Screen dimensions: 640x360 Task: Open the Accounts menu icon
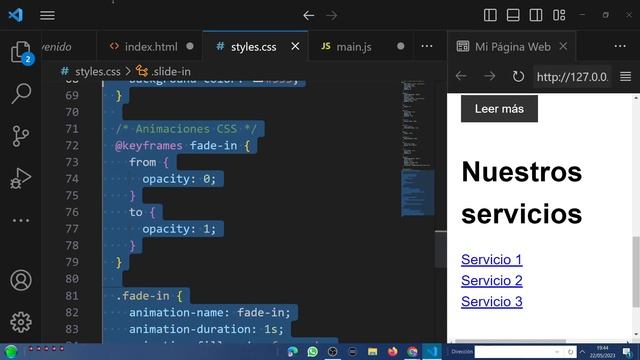point(21,280)
